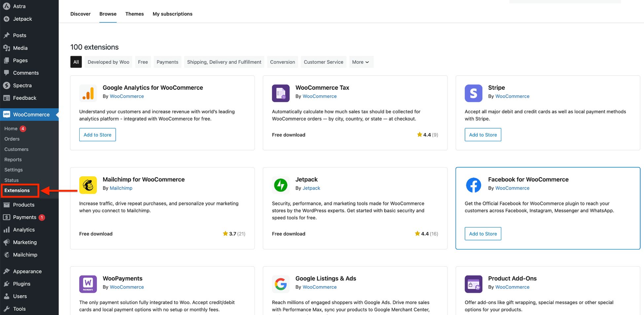Click the WooCommerce Tax 4.4 rating
This screenshot has height=315, width=644.
427,135
